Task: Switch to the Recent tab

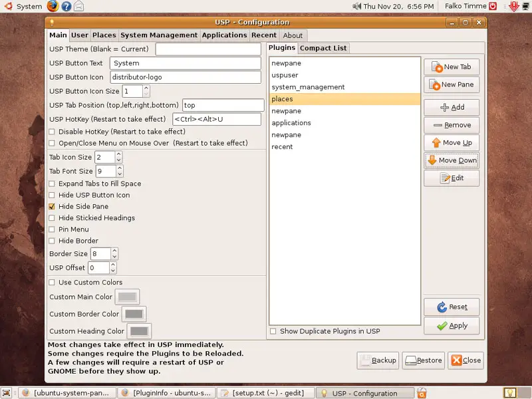Action: [x=264, y=35]
